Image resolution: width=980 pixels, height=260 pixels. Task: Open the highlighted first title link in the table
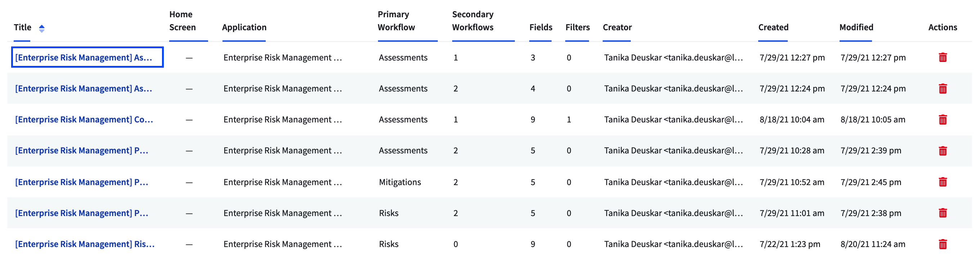click(x=83, y=58)
